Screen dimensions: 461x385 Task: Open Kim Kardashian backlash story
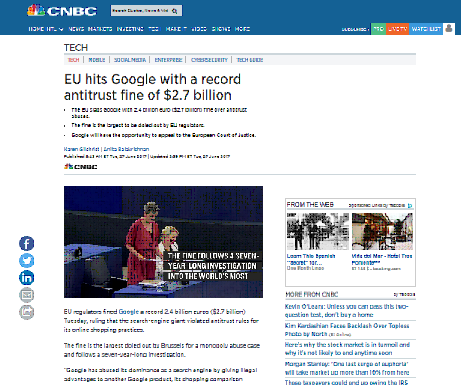click(x=347, y=330)
